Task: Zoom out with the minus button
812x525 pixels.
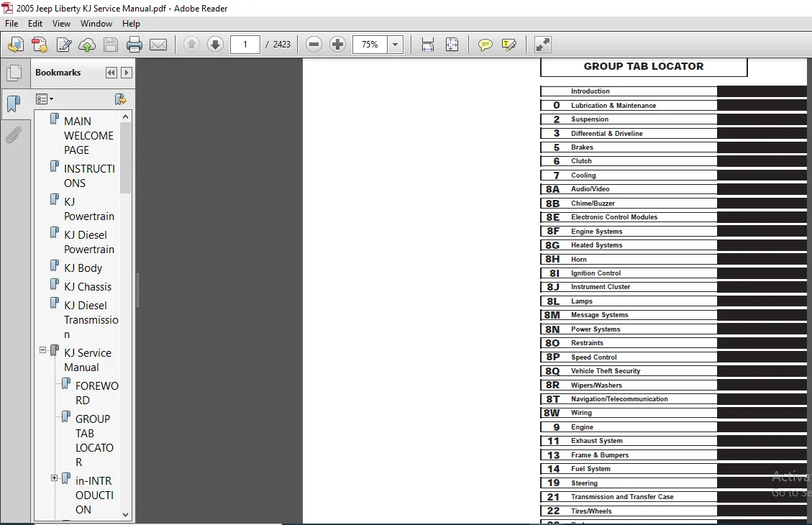Action: tap(314, 45)
